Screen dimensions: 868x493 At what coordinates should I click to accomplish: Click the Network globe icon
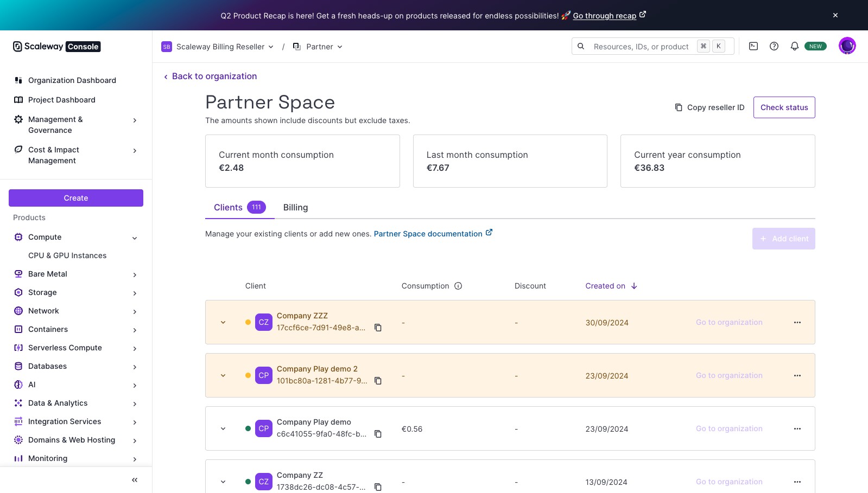pyautogui.click(x=18, y=311)
